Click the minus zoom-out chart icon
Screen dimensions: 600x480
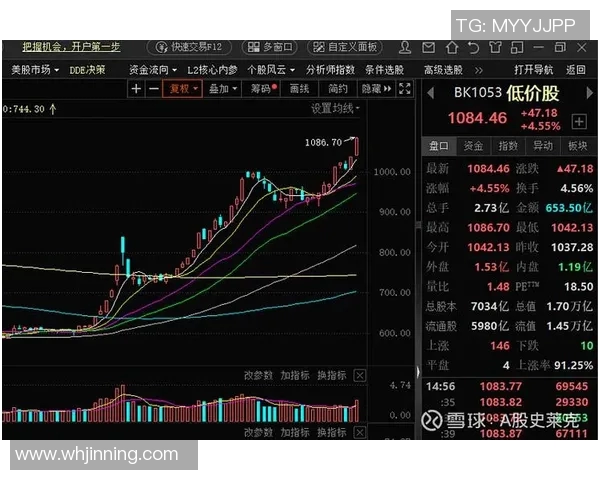pyautogui.click(x=153, y=89)
